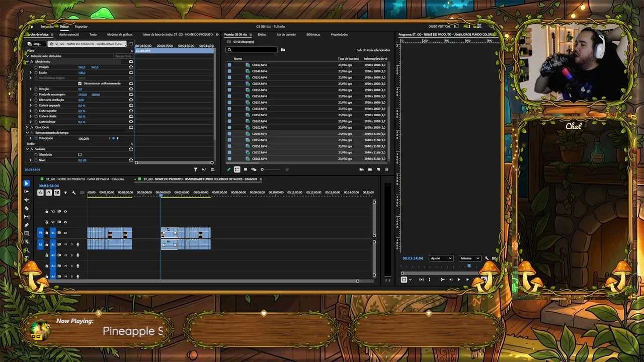Select the Razor tool
Viewport: 644px width, 362px height.
point(27,208)
